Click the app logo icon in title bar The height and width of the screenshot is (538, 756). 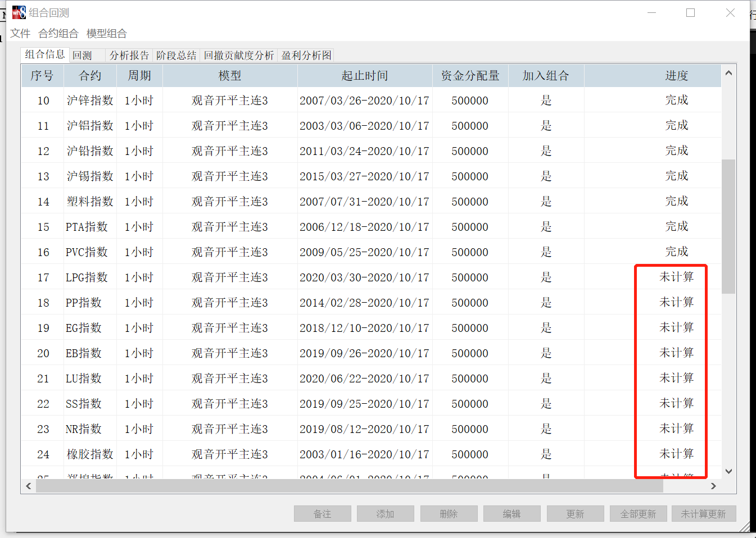click(x=19, y=12)
